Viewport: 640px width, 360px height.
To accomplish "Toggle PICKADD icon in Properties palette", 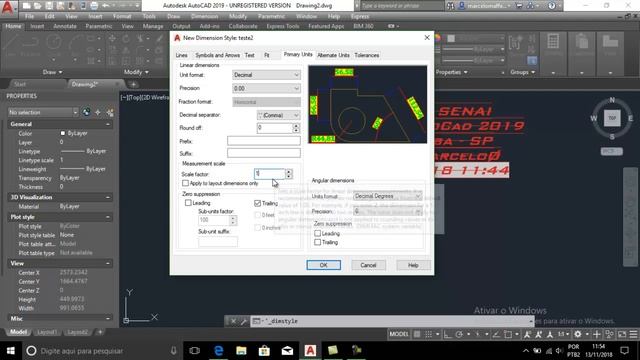I will coord(86,112).
